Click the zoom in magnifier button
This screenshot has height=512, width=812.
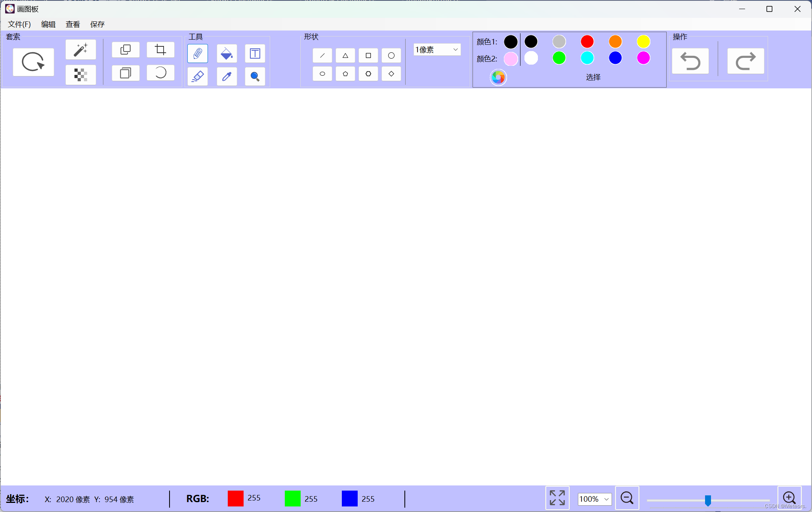coord(789,498)
